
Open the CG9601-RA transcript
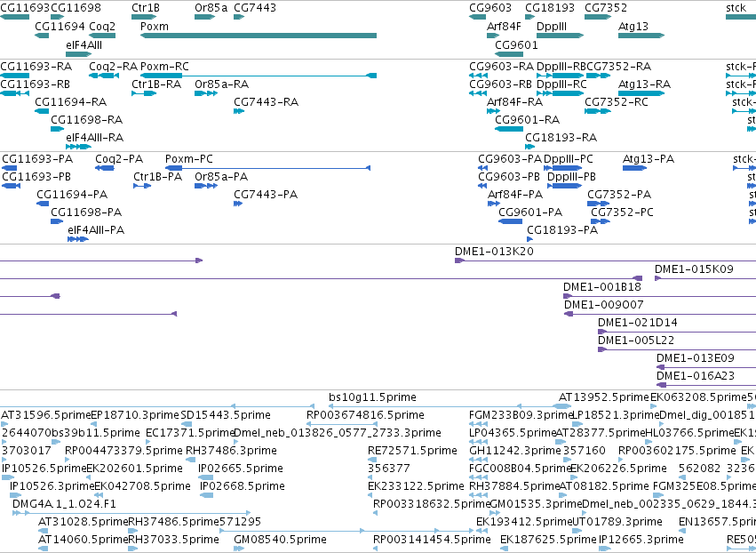point(509,129)
